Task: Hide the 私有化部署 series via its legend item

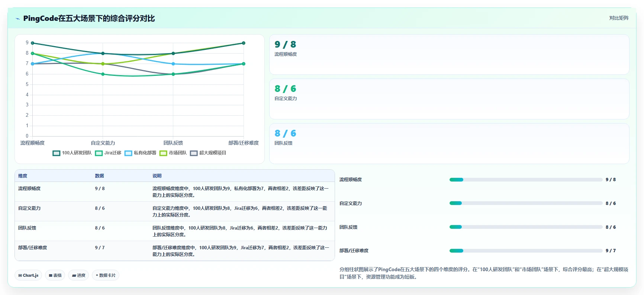Action: (x=141, y=153)
